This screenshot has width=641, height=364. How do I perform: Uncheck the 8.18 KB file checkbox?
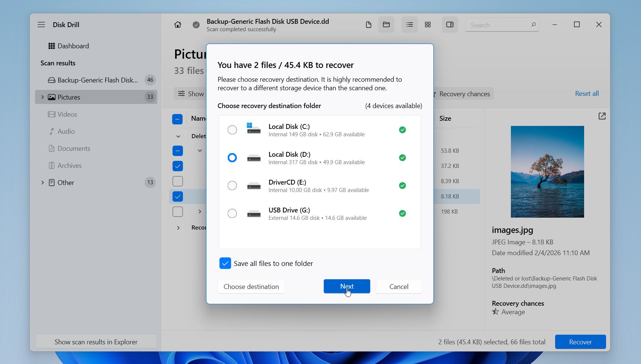(x=178, y=196)
